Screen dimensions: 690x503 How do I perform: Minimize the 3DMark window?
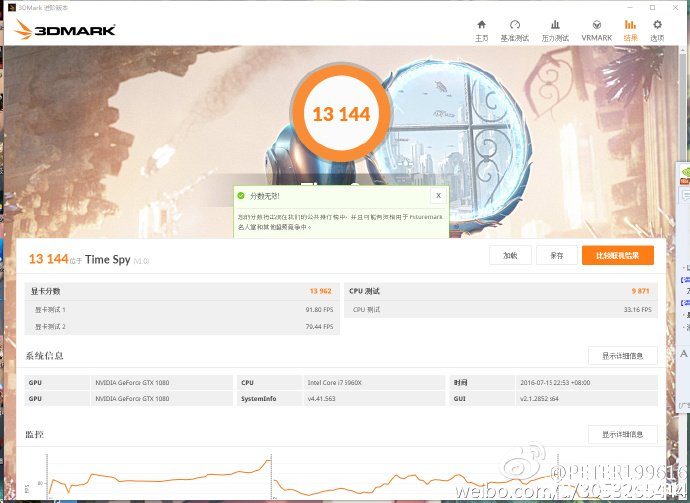point(631,7)
